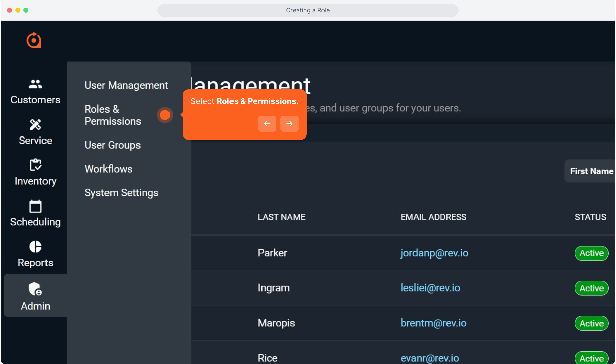The width and height of the screenshot is (616, 364).
Task: Select User Management in Admin menu
Action: [x=126, y=85]
